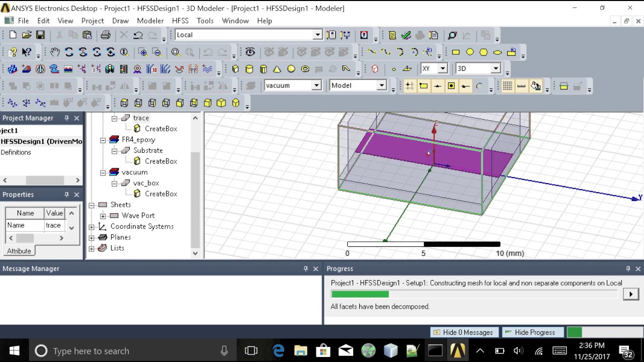
Task: Toggle the ruler display button
Action: (x=521, y=85)
